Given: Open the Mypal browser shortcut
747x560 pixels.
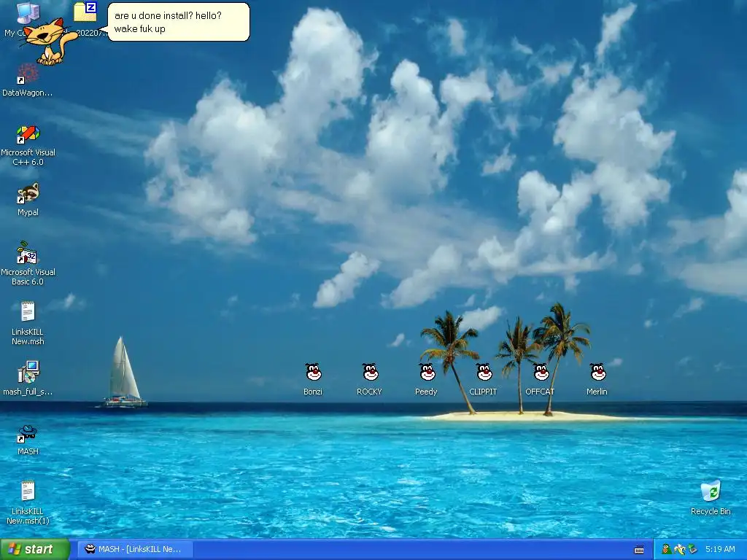Looking at the screenshot, I should point(28,199).
